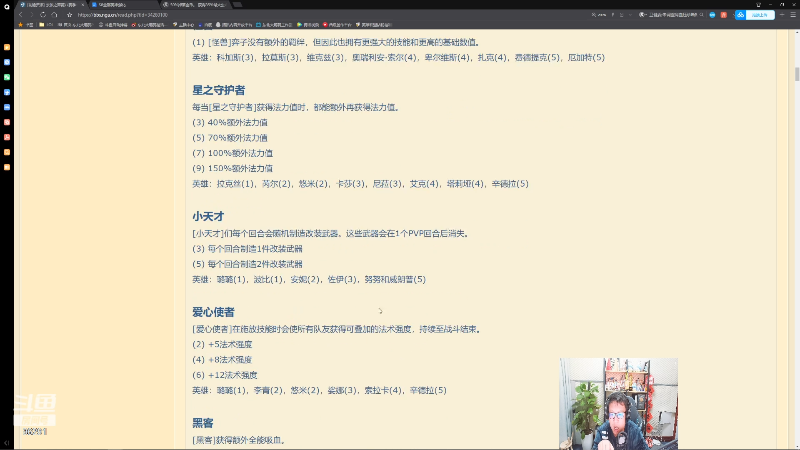Click the highlighted upload button beside the cloud
800x450 pixels.
click(760, 15)
